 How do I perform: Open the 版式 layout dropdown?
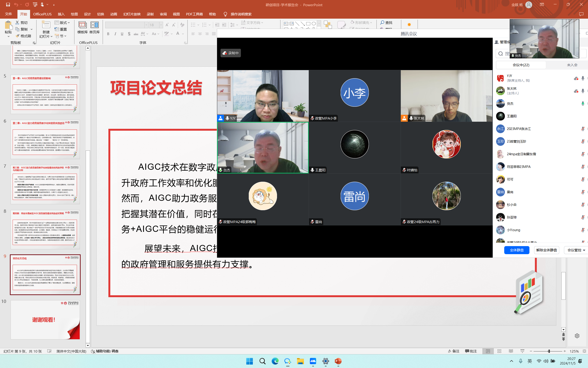62,22
